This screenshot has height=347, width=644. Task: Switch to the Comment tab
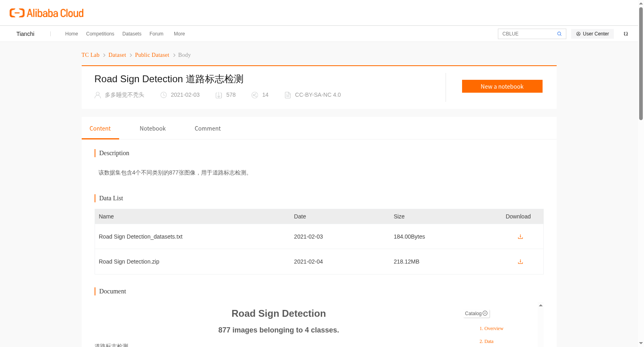click(208, 129)
